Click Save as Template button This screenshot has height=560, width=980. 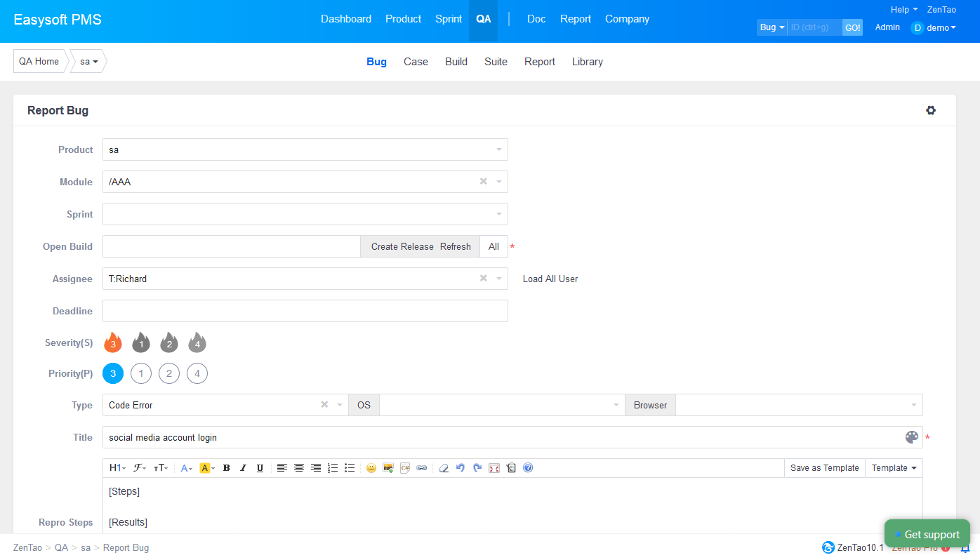pos(825,468)
